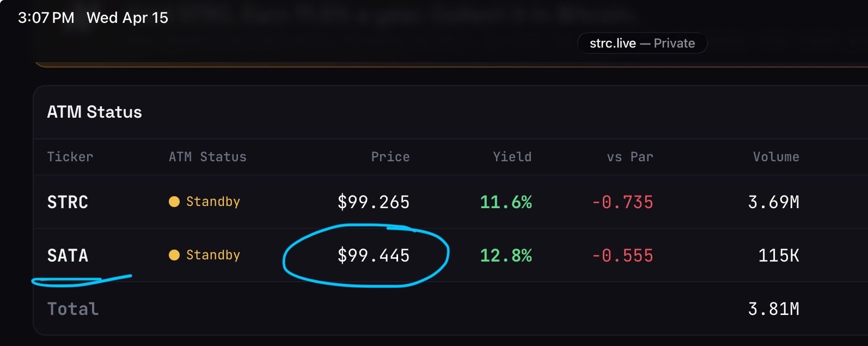
Task: Sort table by Ticker column header
Action: point(70,157)
